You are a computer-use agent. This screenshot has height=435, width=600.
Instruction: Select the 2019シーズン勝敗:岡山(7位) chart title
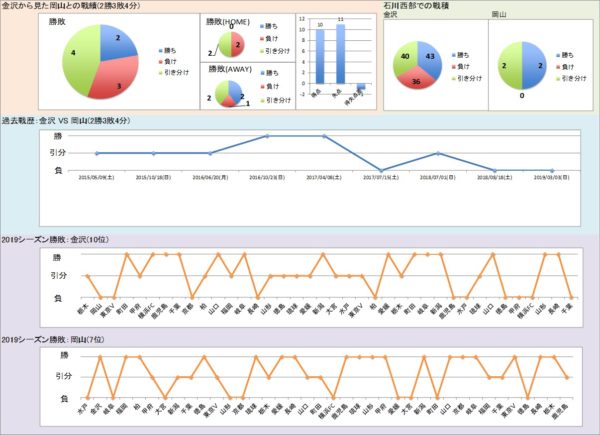(49, 342)
